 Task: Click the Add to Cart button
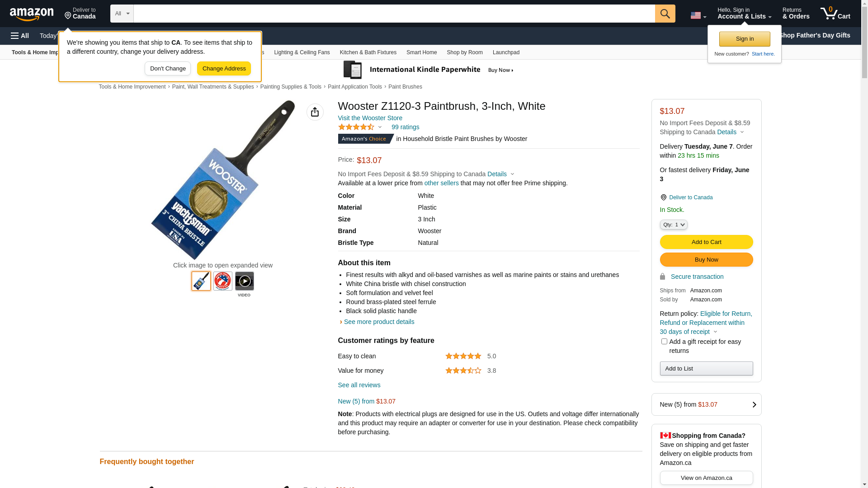(706, 242)
